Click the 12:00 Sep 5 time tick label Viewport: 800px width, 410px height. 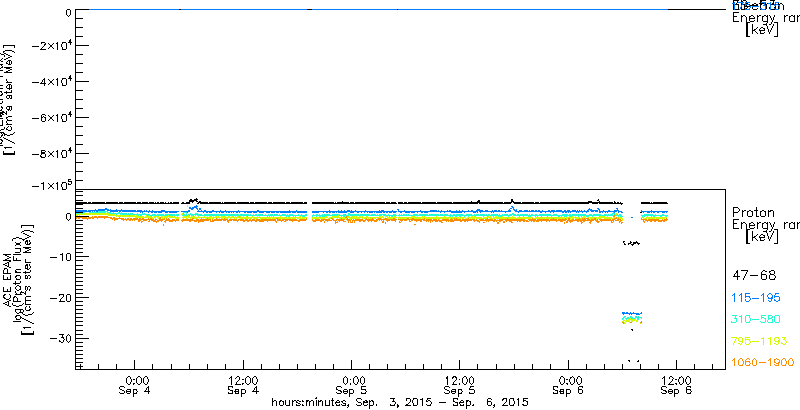pos(460,387)
